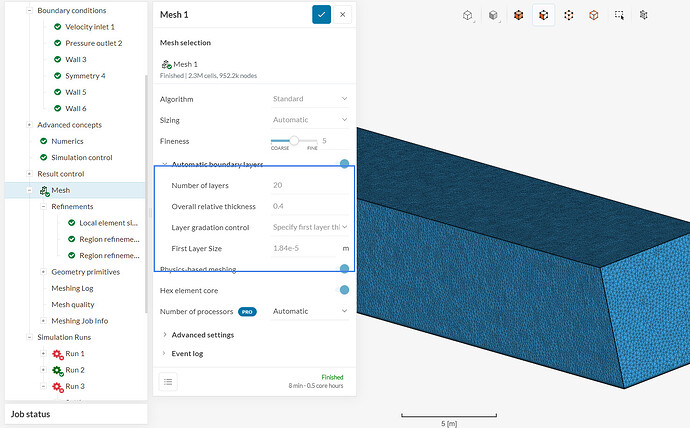The width and height of the screenshot is (690, 428).
Task: Open Number of processors dropdown
Action: pos(310,311)
